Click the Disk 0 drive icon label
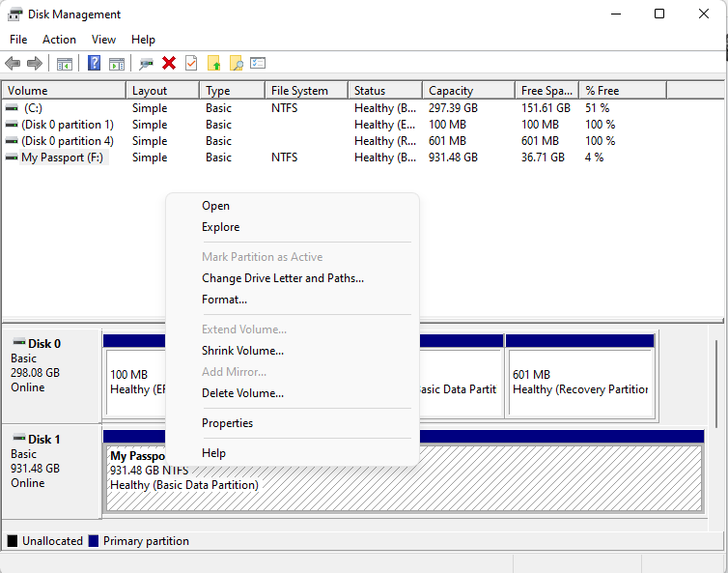The image size is (728, 573). pyautogui.click(x=19, y=342)
